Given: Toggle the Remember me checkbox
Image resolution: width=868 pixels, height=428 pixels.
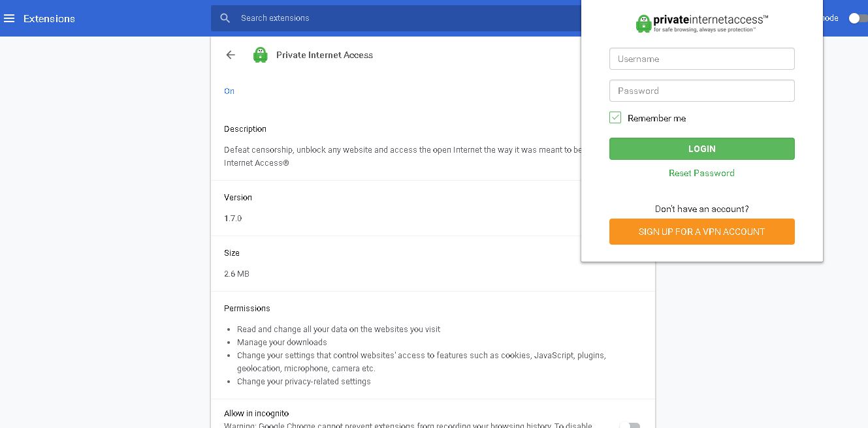Looking at the screenshot, I should click(615, 117).
